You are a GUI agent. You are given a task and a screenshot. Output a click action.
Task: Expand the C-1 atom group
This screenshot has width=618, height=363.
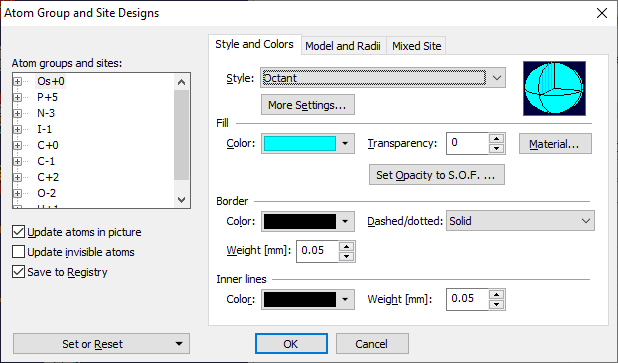point(17,162)
